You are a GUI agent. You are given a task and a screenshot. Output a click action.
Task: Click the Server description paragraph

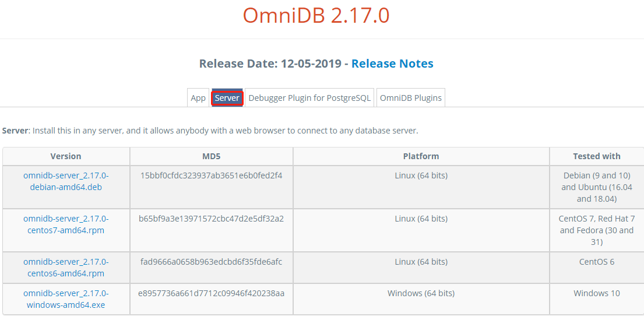coord(210,131)
